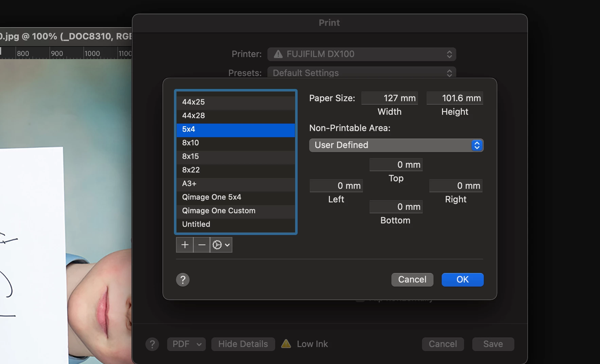
Task: Click the paper Height field 101.6 mm
Action: pos(455,98)
